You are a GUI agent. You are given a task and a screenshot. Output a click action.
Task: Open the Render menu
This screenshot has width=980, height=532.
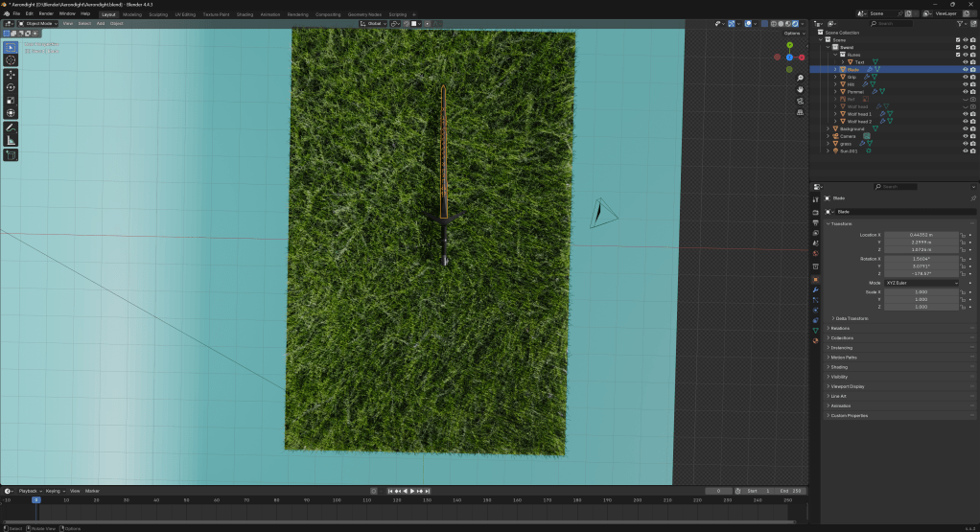coord(46,13)
